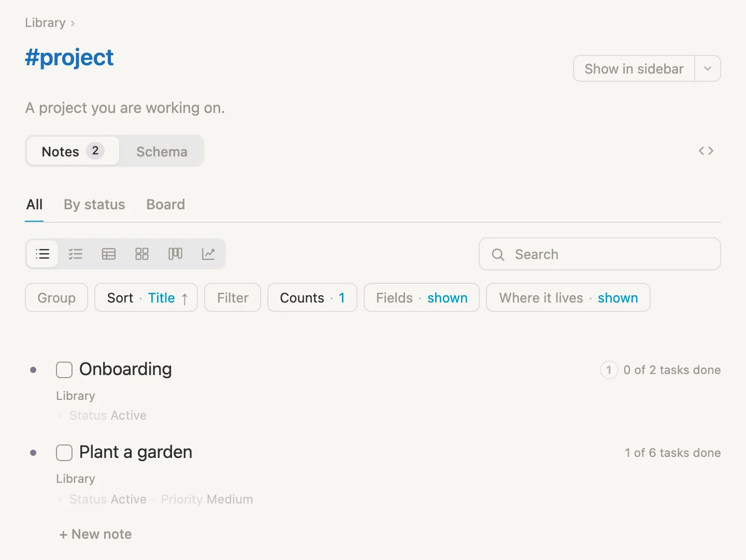
Task: Switch to the Notes tab
Action: [x=73, y=151]
